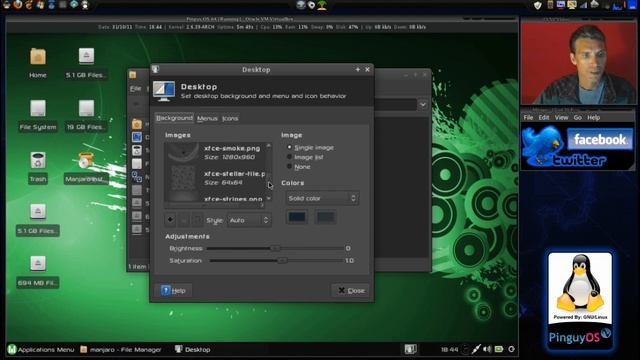Click the Desktop dialog title bar window icon
The width and height of the screenshot is (640, 360).
tap(156, 69)
